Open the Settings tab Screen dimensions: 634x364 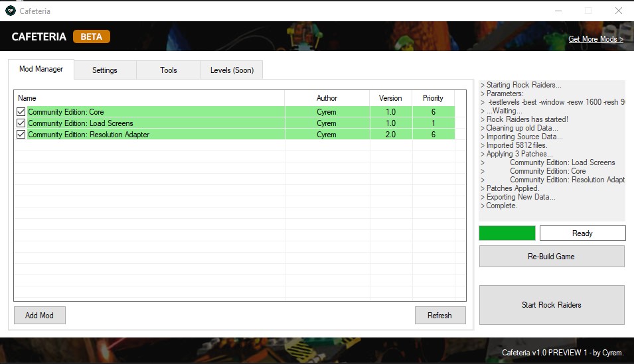point(105,70)
